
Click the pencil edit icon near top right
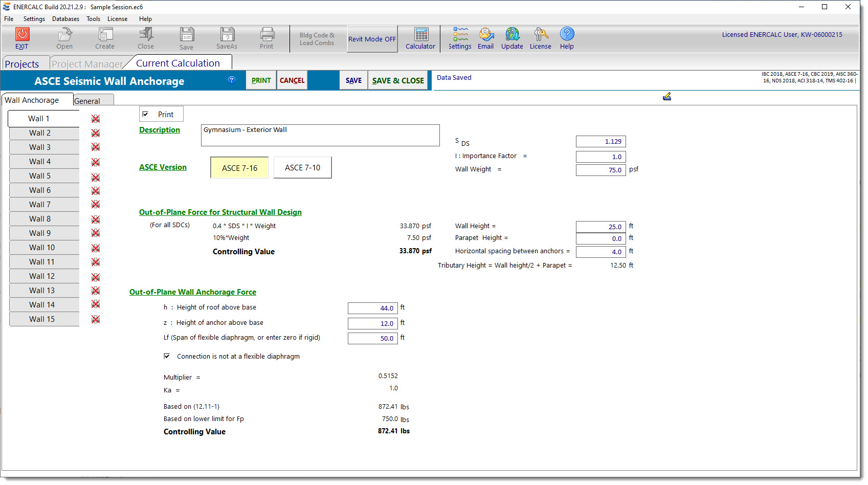[666, 97]
